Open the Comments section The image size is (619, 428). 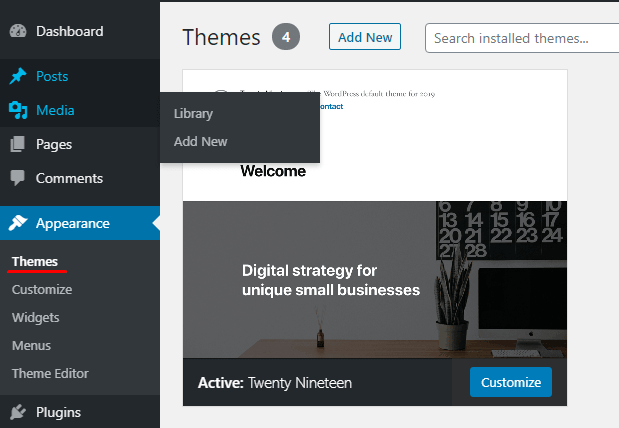69,178
